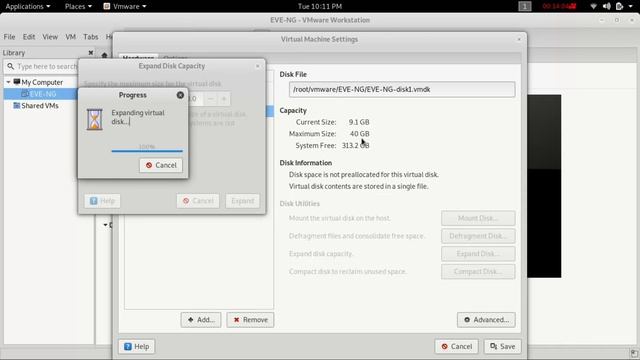Click the search magnifier icon in Library
This screenshot has height=360, width=640.
coord(11,66)
